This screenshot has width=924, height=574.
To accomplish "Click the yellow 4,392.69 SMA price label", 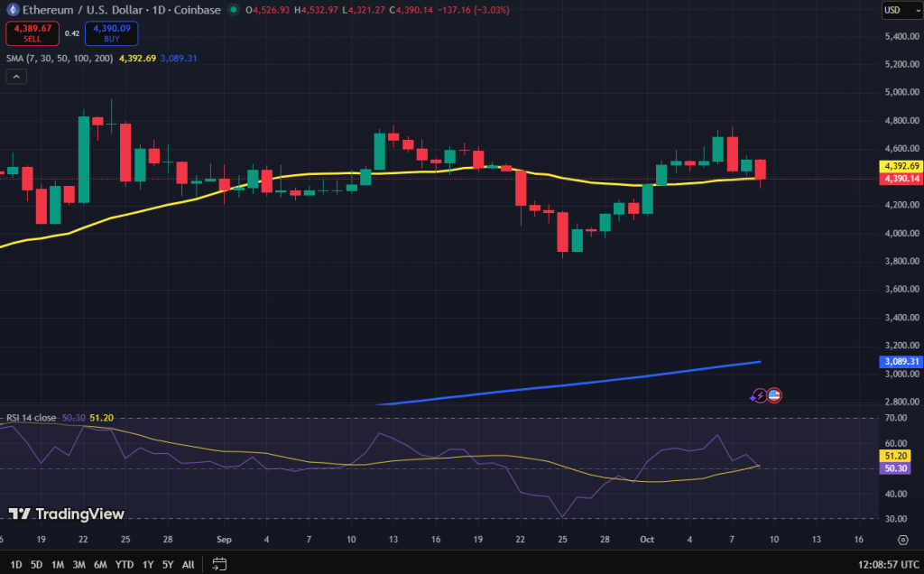I will (901, 166).
